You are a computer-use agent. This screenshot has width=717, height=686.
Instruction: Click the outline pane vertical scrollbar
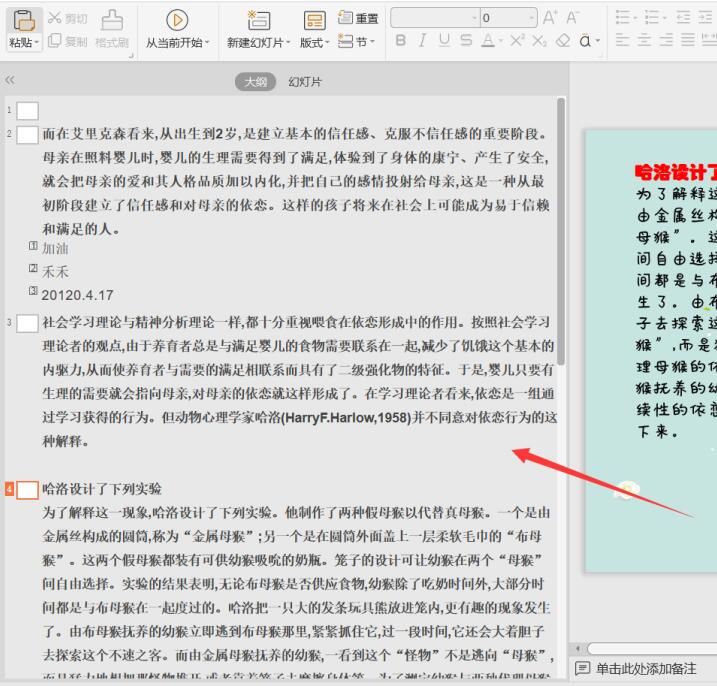tap(561, 231)
